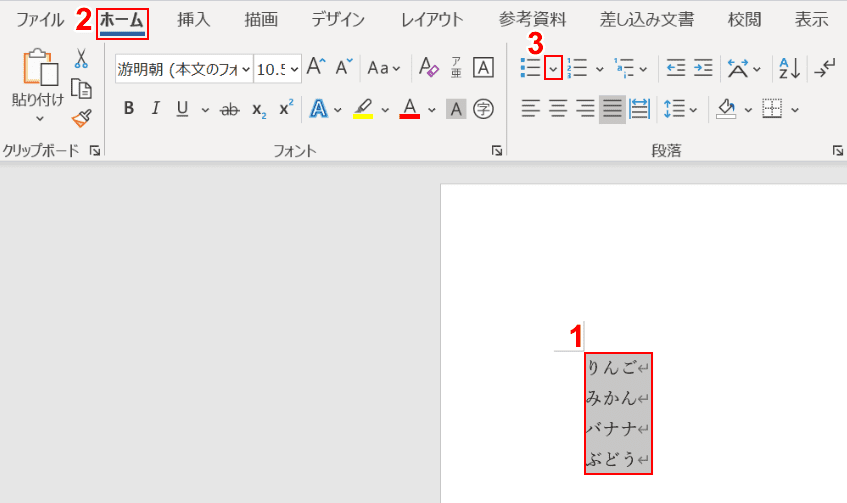Image resolution: width=847 pixels, height=503 pixels.
Task: Decrease the paragraph indent
Action: click(675, 68)
